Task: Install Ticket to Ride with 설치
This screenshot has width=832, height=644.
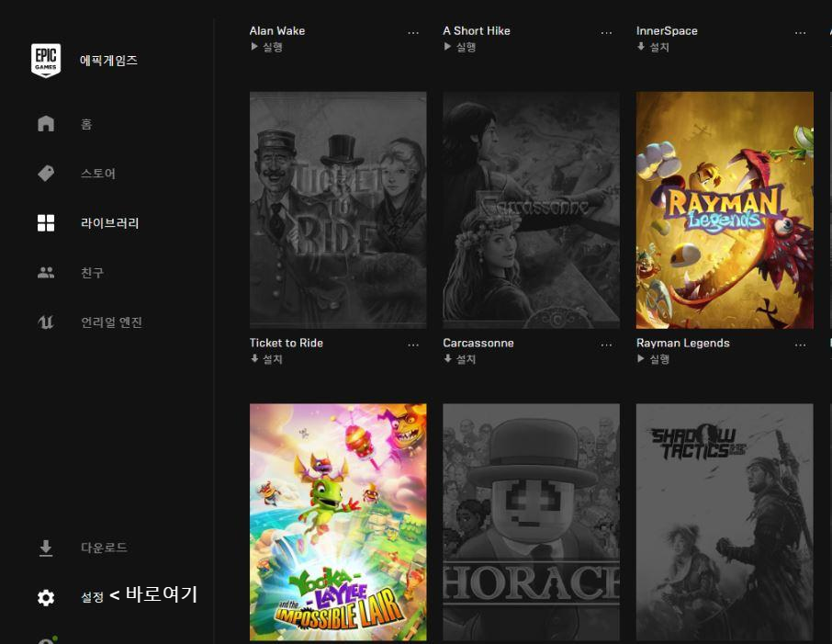Action: [266, 359]
